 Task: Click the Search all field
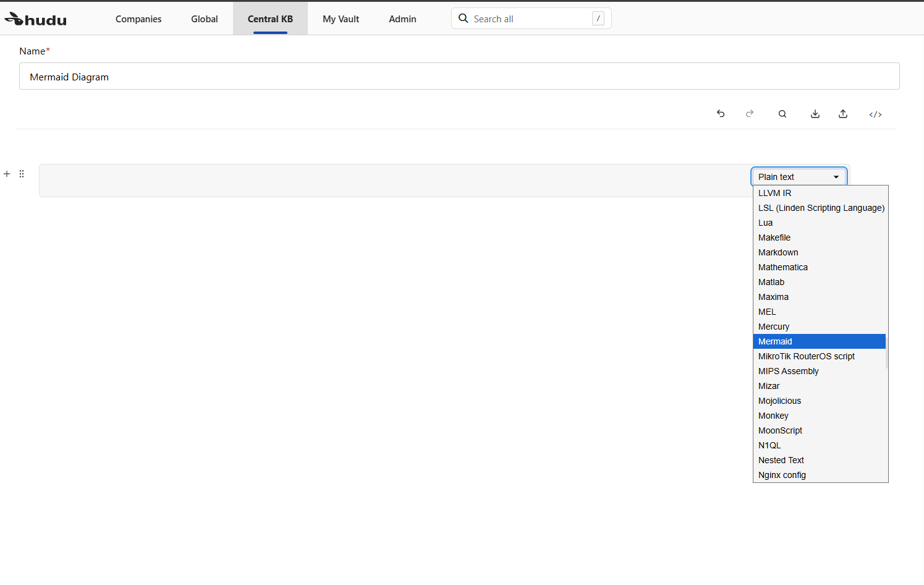532,19
